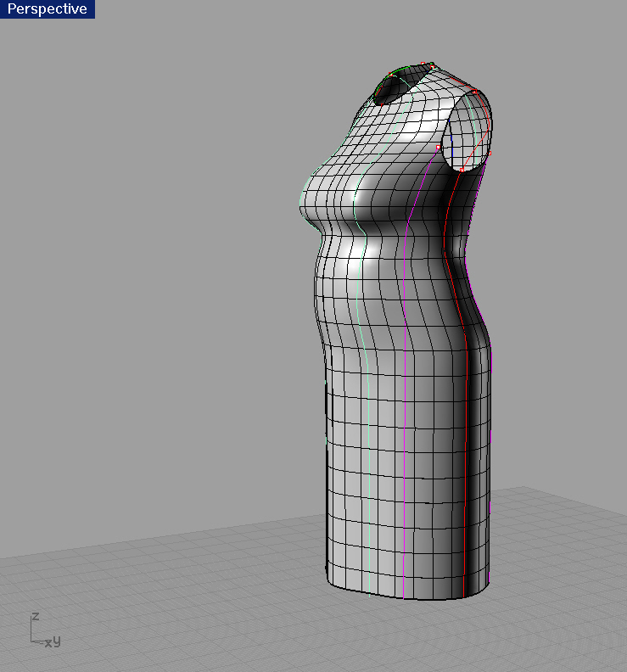This screenshot has height=672, width=627.
Task: Open the Perspective viewport title menu
Action: click(48, 9)
